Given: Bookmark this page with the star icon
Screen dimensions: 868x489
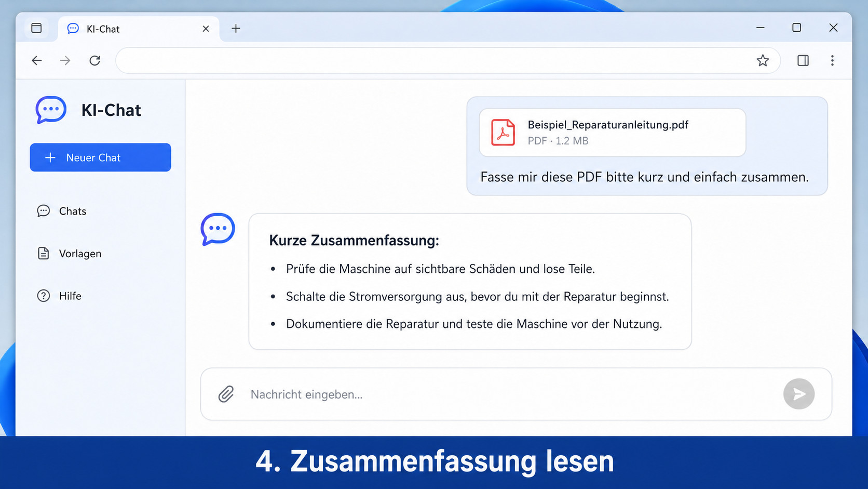Looking at the screenshot, I should point(762,61).
